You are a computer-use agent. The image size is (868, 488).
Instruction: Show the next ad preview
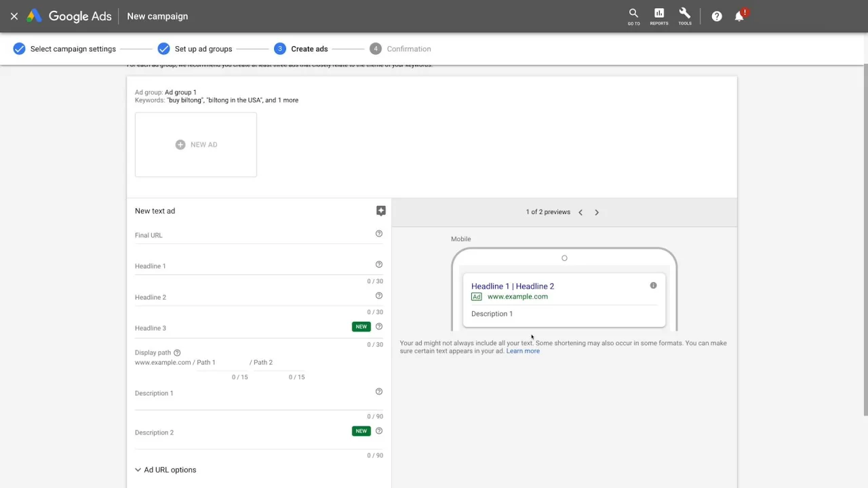tap(597, 212)
